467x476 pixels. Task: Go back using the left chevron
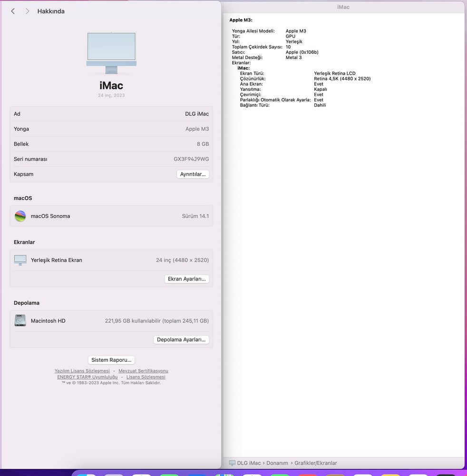(x=13, y=11)
